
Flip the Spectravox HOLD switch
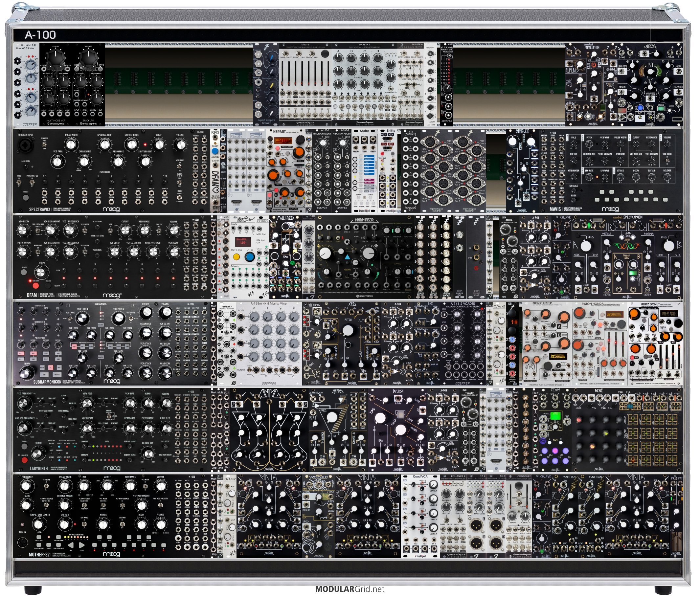pyautogui.click(x=20, y=183)
